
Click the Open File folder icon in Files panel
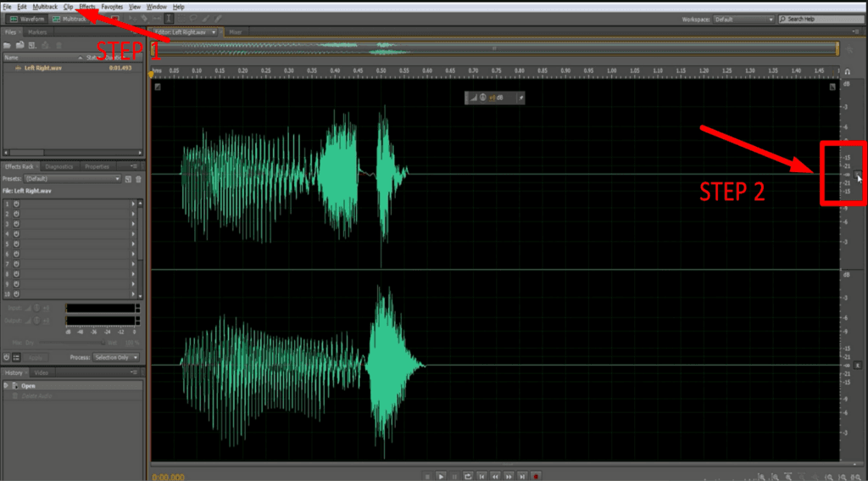click(8, 45)
